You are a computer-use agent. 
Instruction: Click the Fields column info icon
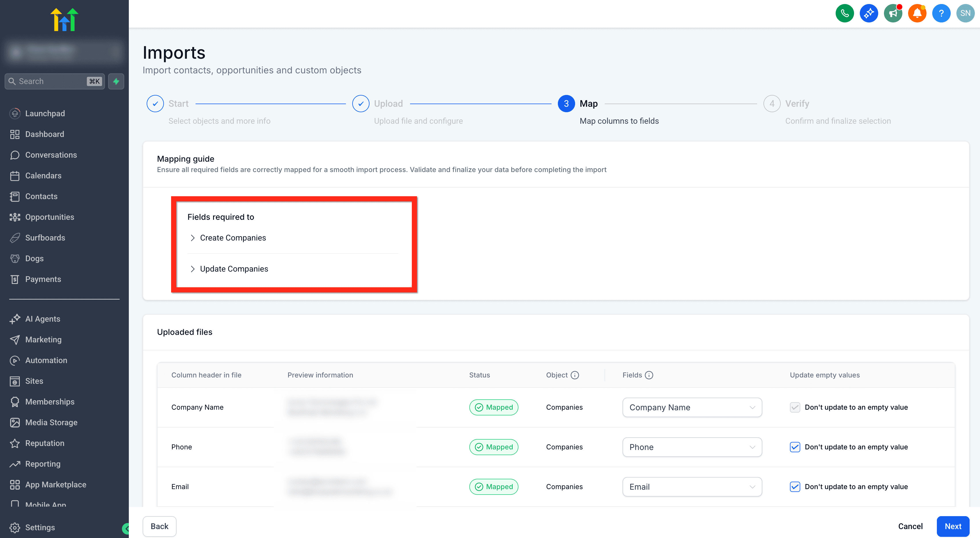(649, 375)
